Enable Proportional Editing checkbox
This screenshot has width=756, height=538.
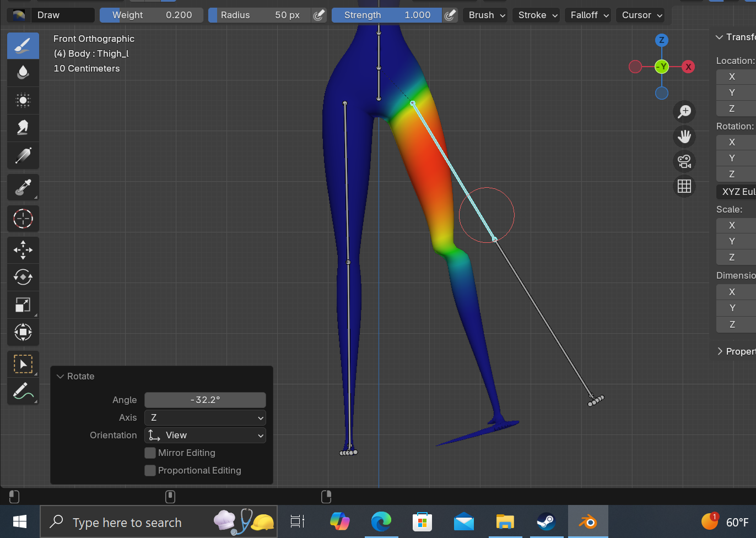[x=150, y=470]
